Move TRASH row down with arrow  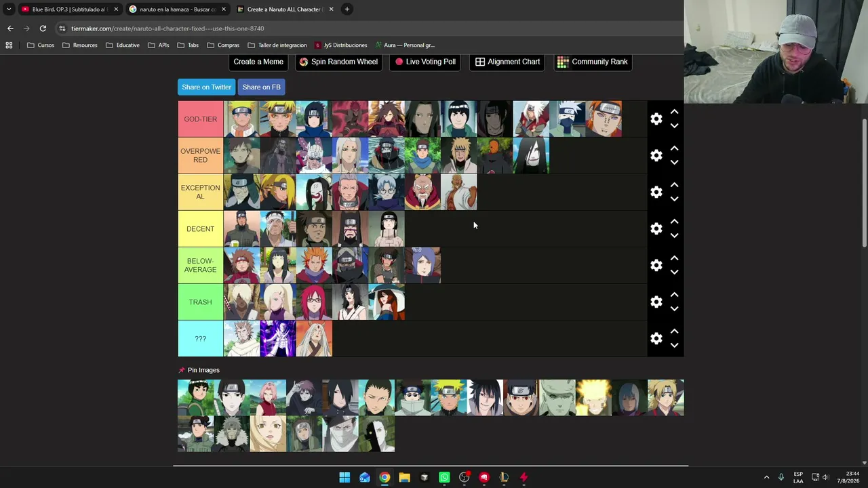pos(674,309)
